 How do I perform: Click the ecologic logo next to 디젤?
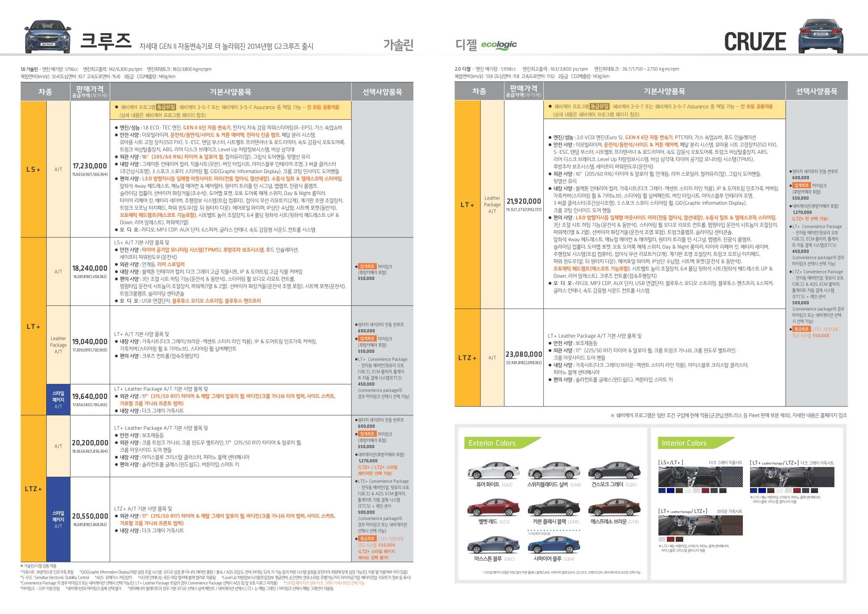click(498, 45)
